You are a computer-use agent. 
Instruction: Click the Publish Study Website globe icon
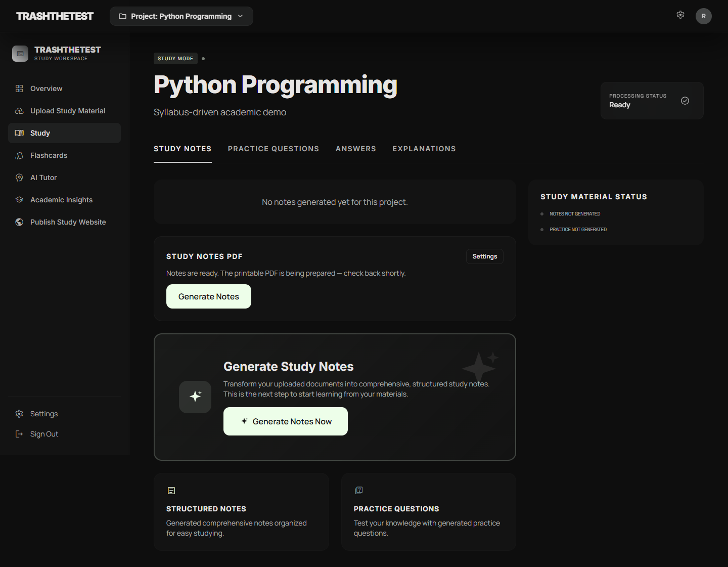click(19, 222)
